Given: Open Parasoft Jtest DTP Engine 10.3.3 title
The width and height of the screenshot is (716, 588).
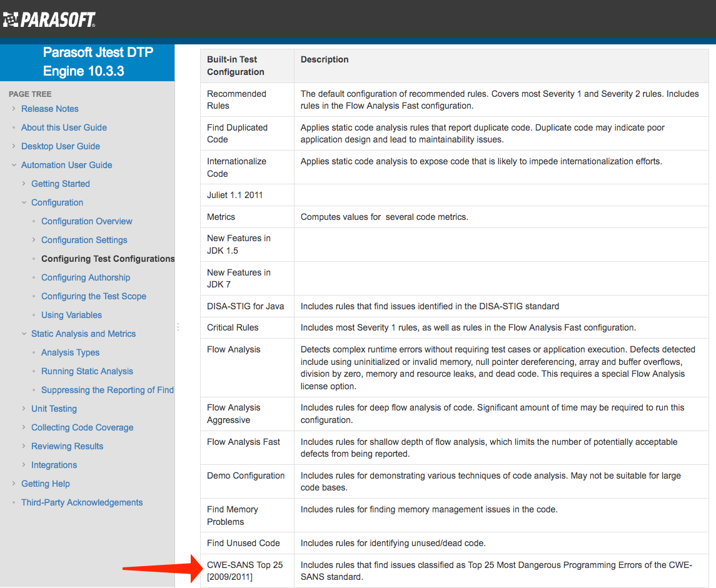Looking at the screenshot, I should point(98,62).
